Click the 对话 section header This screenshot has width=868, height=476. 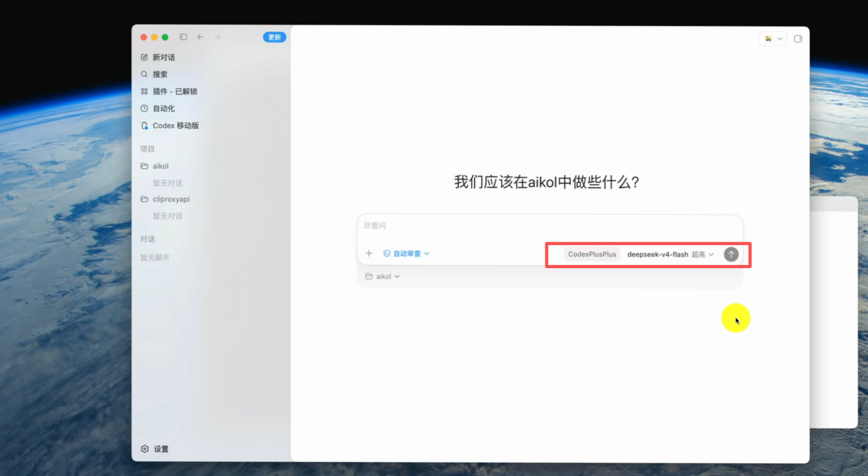point(148,239)
